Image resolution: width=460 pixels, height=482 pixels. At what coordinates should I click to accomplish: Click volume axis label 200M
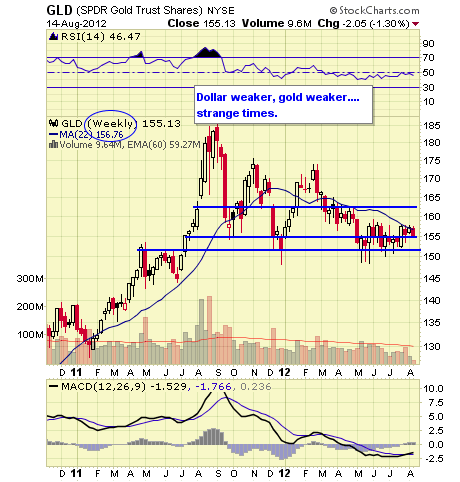point(30,307)
